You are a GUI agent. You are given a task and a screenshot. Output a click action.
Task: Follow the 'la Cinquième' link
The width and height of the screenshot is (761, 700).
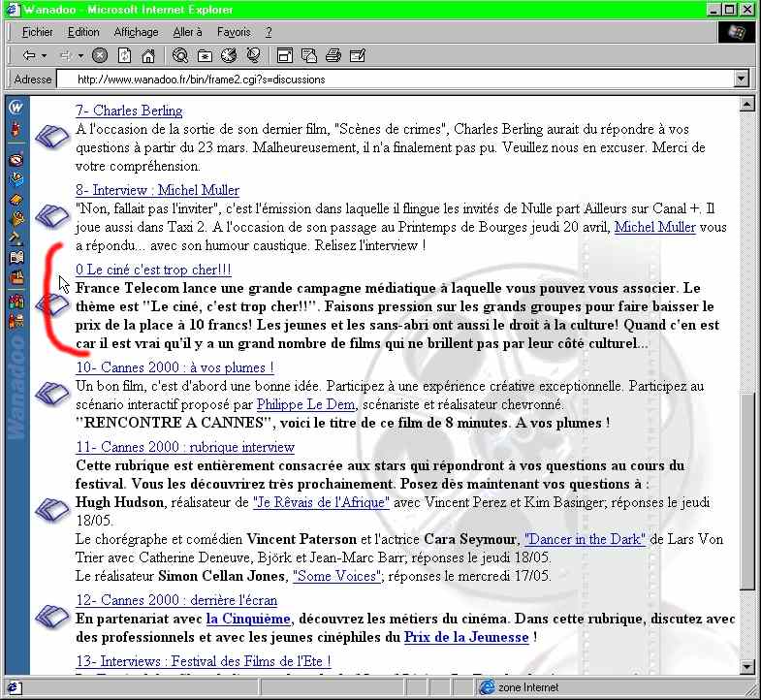coord(248,619)
